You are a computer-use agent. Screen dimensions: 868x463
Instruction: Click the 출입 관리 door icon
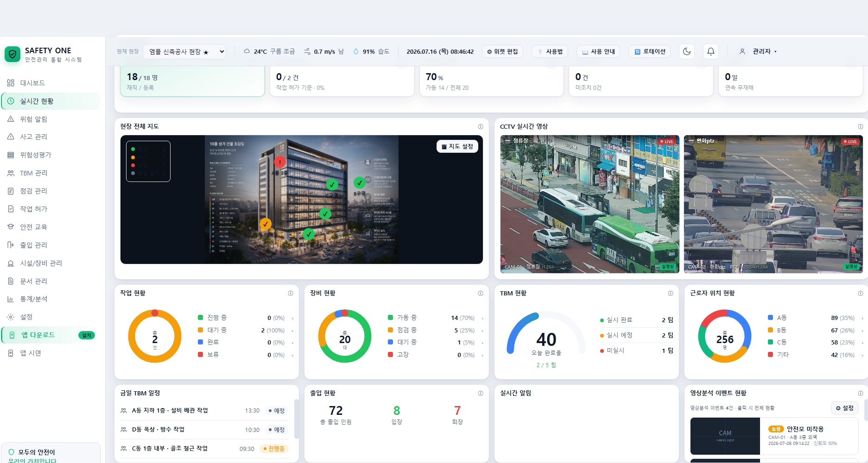click(11, 245)
